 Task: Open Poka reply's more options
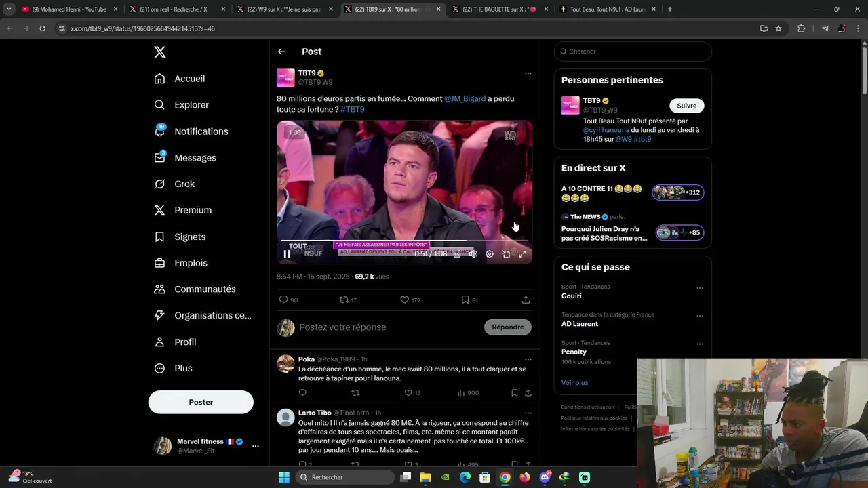pyautogui.click(x=528, y=359)
